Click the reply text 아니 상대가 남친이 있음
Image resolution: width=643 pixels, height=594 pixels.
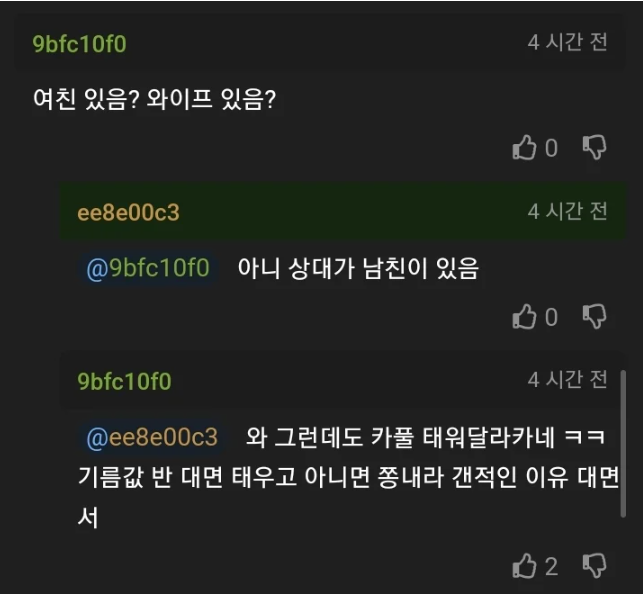tap(358, 269)
